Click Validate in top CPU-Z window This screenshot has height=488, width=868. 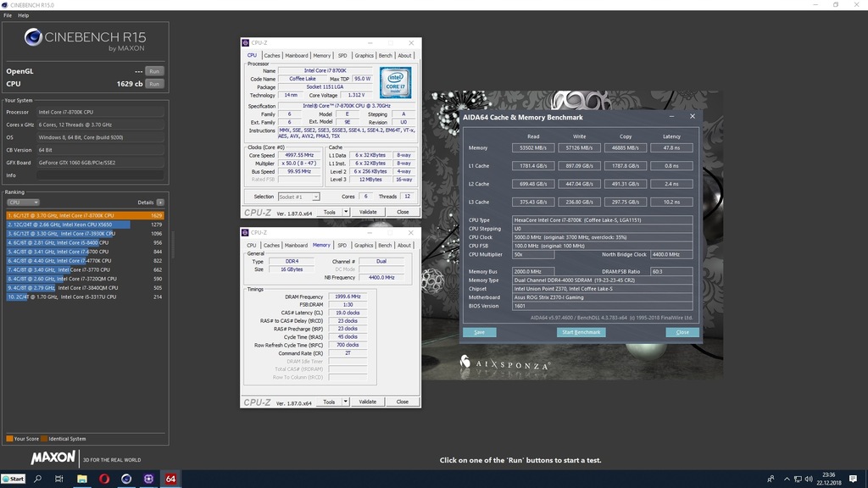point(368,212)
